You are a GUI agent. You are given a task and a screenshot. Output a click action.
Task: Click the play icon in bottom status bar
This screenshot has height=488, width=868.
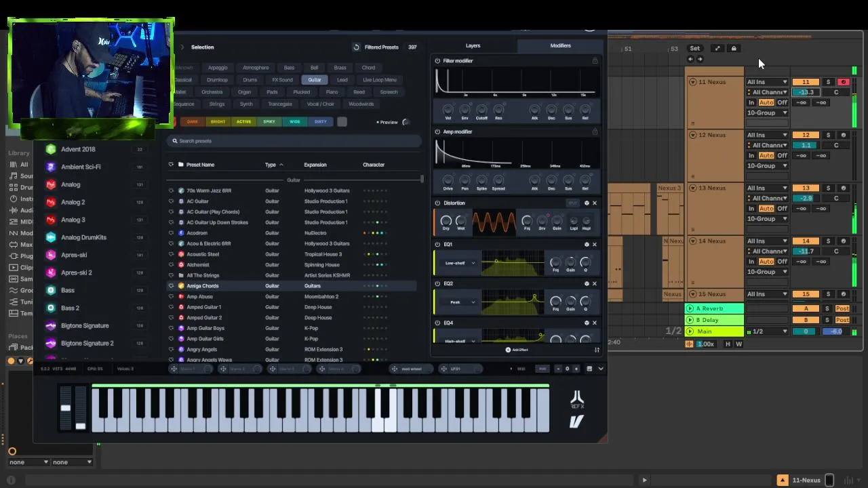644,481
